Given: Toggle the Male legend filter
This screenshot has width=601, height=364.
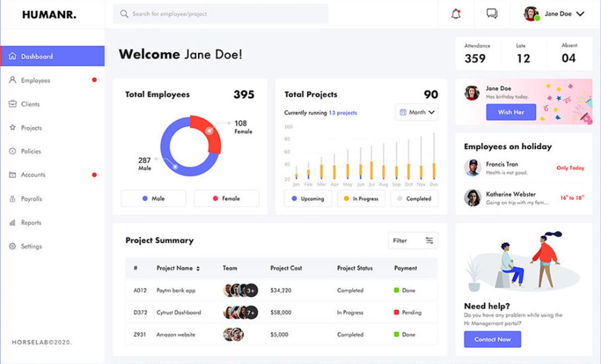Looking at the screenshot, I should pos(153,199).
